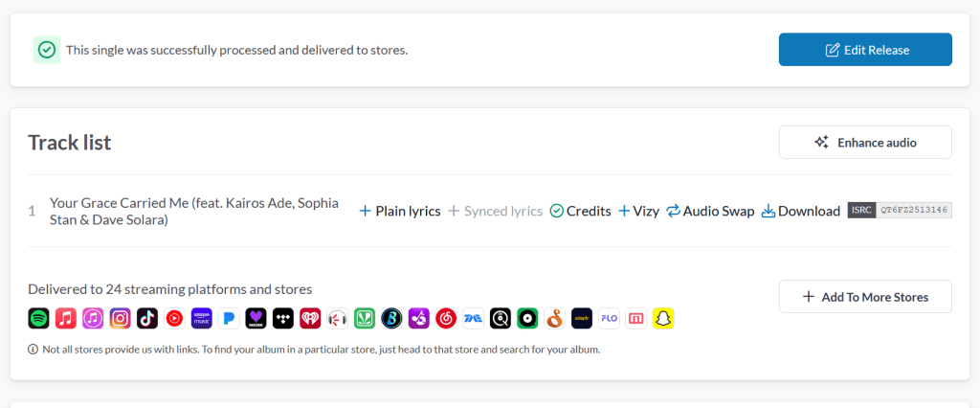Click the Amazon Music icon
Viewport: 980px width, 408px height.
click(x=201, y=318)
